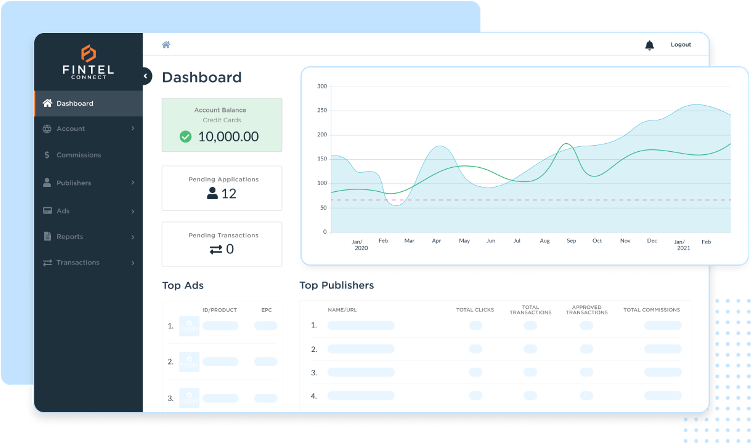Click the name placeholder in publisher row 1

pyautogui.click(x=361, y=326)
